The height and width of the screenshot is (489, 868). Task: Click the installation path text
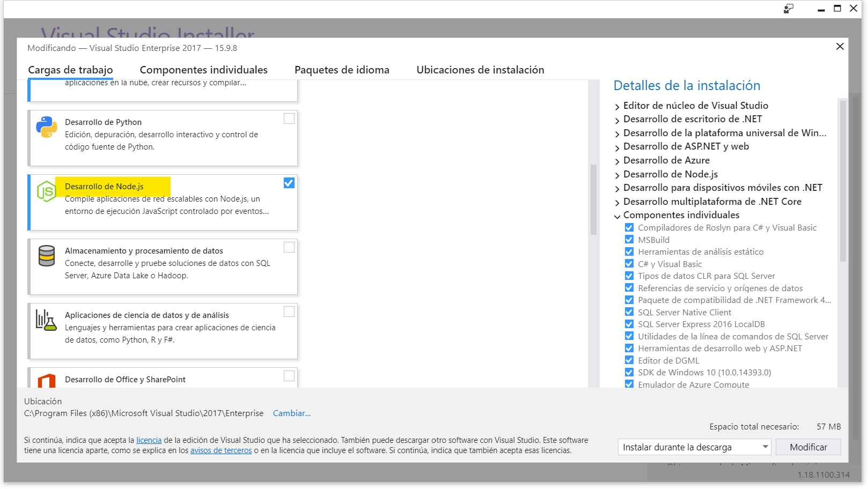click(144, 413)
